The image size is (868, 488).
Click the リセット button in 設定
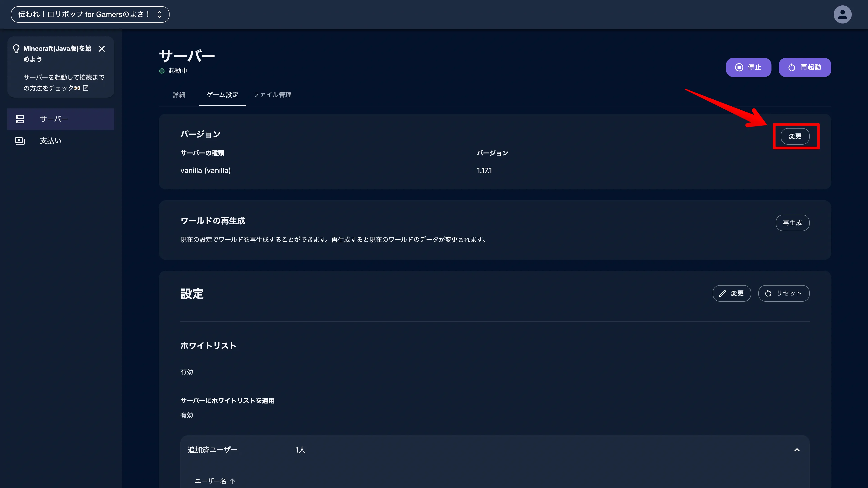[784, 293]
